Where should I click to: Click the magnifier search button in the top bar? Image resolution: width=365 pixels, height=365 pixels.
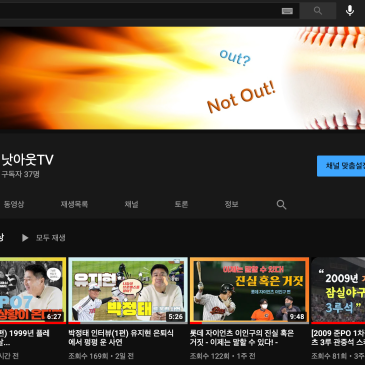coord(318,11)
